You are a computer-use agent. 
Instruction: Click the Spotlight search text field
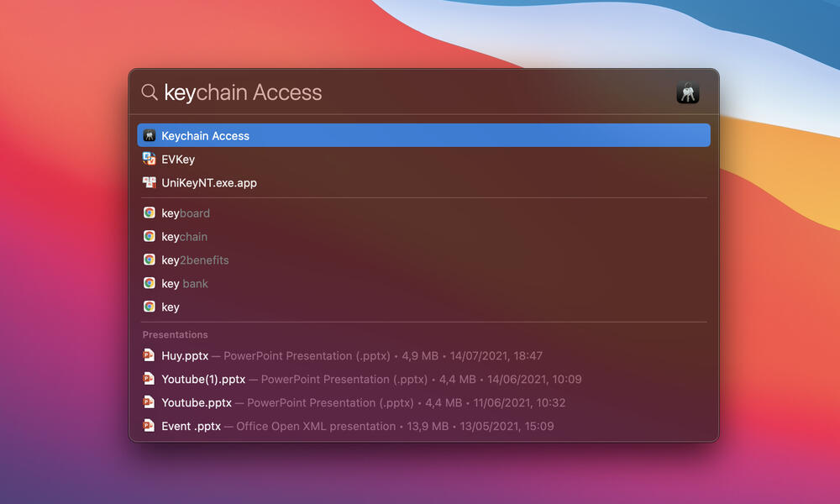tap(415, 92)
